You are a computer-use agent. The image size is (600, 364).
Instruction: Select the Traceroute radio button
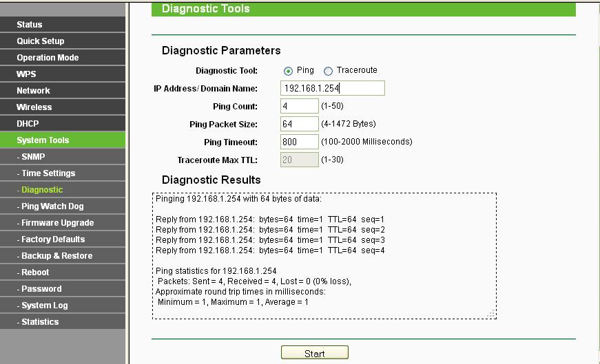pyautogui.click(x=328, y=71)
